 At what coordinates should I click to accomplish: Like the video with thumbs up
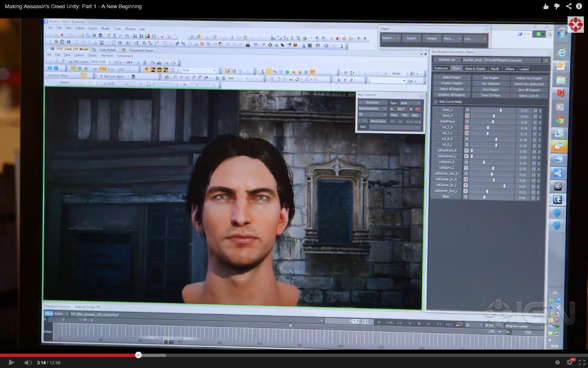(546, 6)
